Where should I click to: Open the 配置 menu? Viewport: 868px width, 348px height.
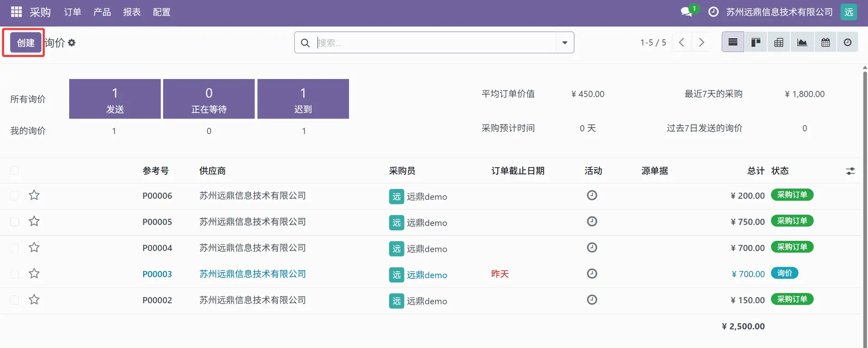[x=161, y=12]
